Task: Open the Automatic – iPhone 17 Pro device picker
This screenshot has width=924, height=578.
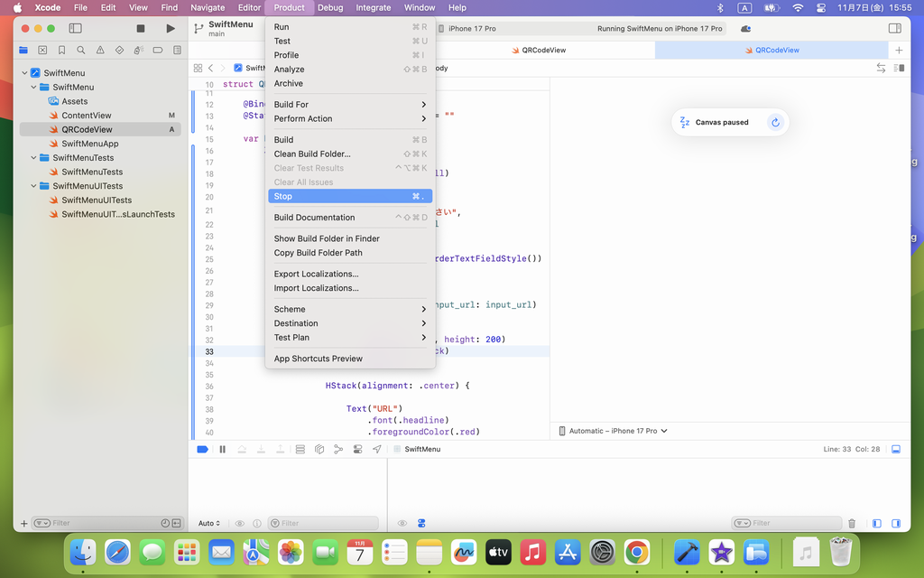Action: point(614,431)
